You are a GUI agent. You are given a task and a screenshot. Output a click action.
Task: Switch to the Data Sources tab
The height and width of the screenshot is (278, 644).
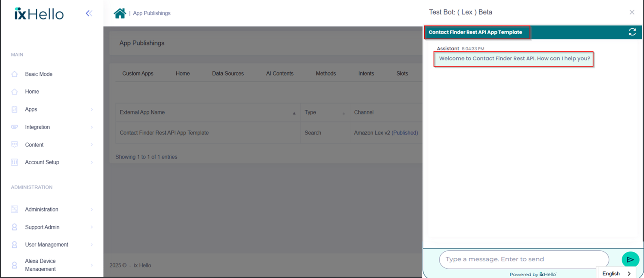[x=228, y=73]
